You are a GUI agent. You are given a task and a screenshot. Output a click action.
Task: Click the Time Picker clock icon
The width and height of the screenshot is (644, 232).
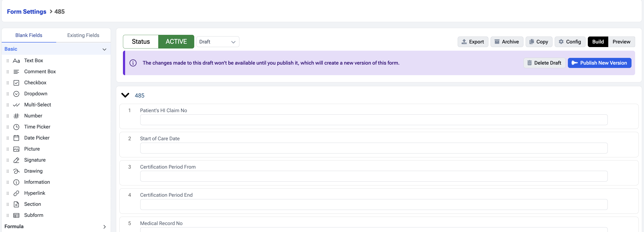(16, 127)
